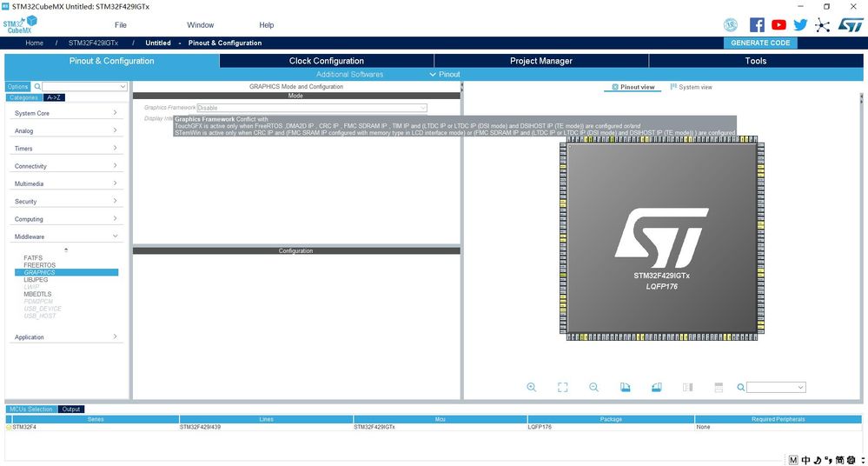Select Pinout & Configuration tab
The image size is (868, 466).
tap(112, 61)
